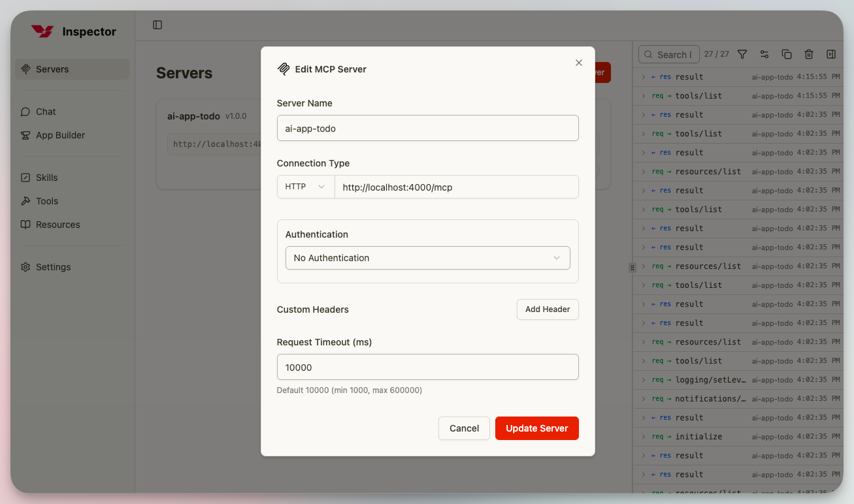Clear logs using the trash icon
Screen dimensions: 854x504
[809, 54]
